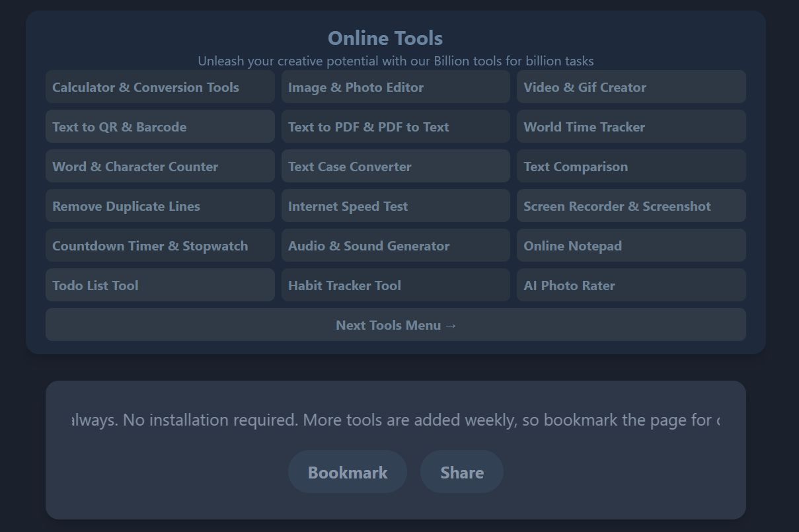This screenshot has width=799, height=532.
Task: Open Text to PDF & PDF to Text
Action: [395, 127]
